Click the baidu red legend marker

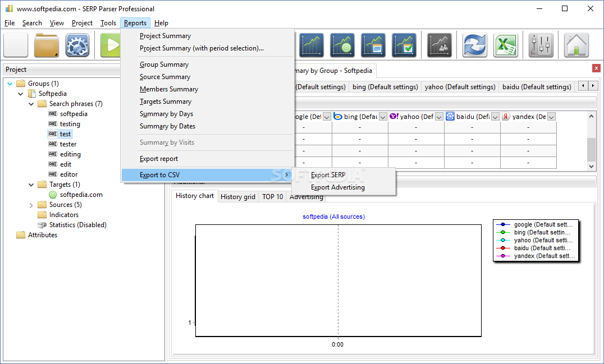tap(503, 248)
